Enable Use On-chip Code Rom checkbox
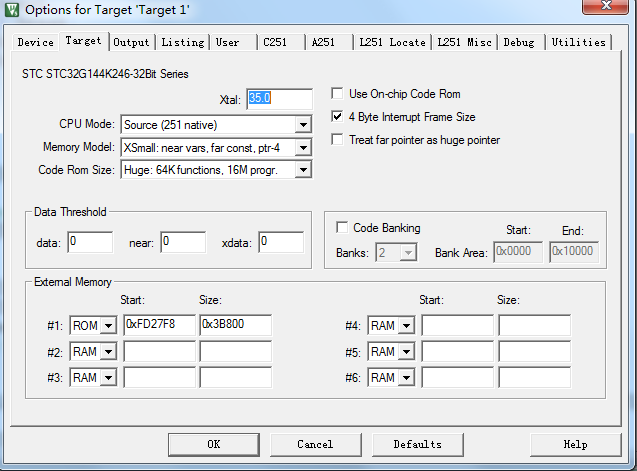 click(x=337, y=94)
